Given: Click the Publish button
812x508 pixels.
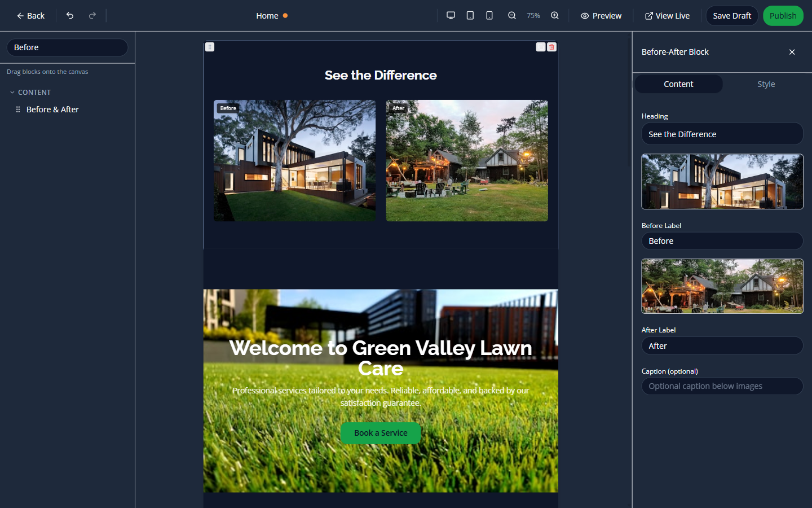Looking at the screenshot, I should (x=783, y=16).
